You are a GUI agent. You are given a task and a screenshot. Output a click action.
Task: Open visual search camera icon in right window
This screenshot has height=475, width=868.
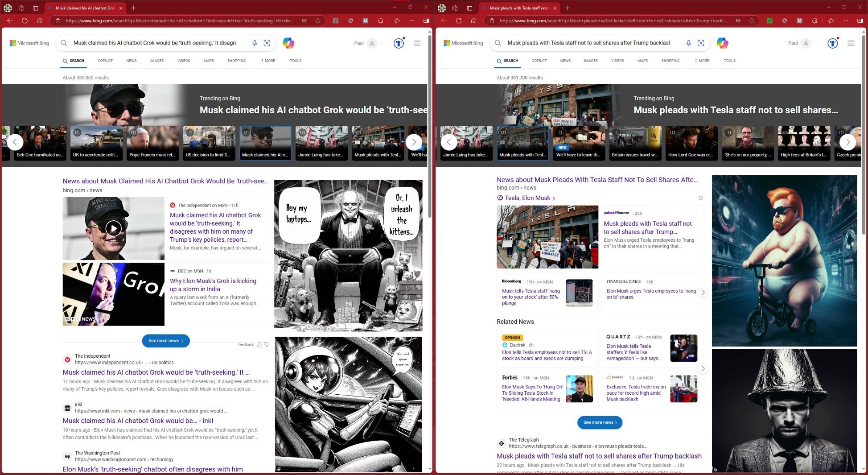coord(701,43)
